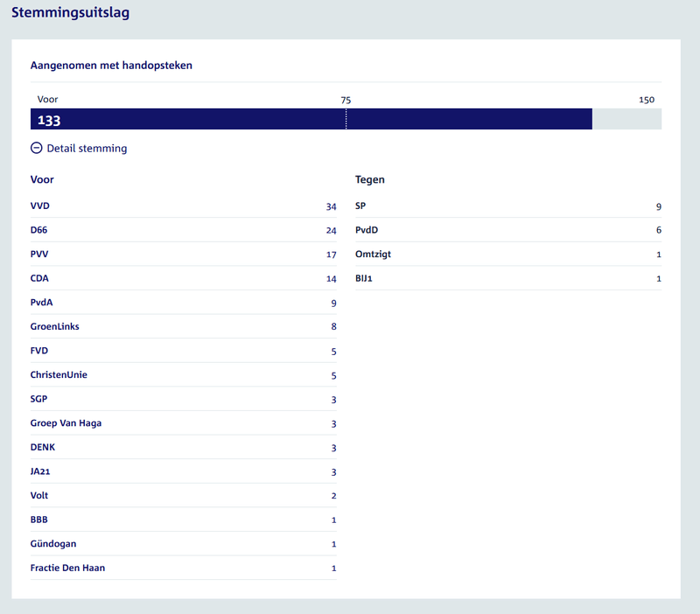The height and width of the screenshot is (614, 700).
Task: Click the GroenLinks party name
Action: (x=54, y=327)
